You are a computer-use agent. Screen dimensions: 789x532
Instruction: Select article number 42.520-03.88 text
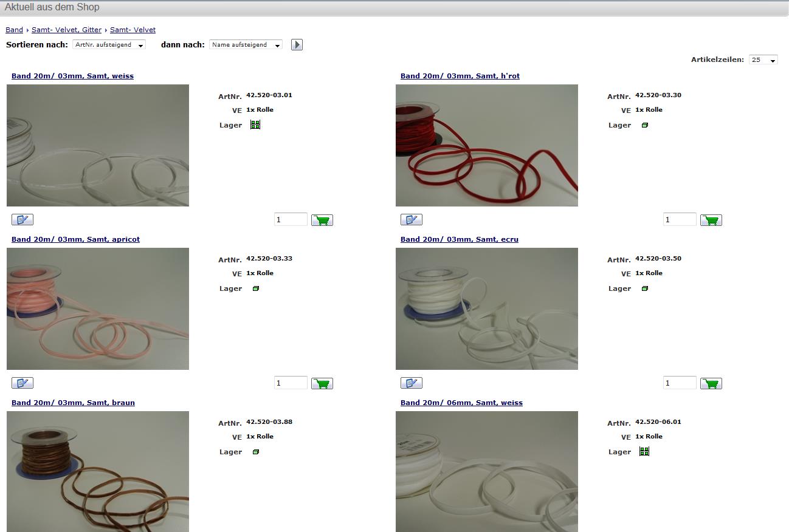269,421
